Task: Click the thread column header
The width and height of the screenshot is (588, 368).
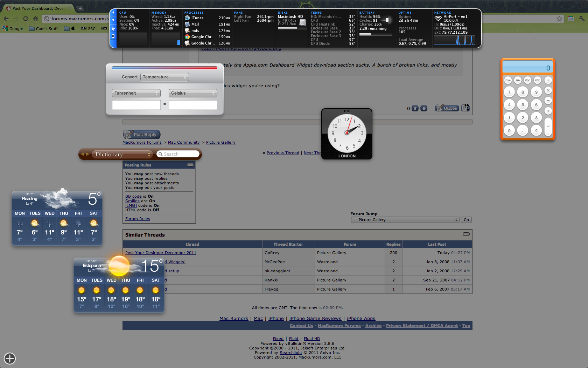Action: 192,244
